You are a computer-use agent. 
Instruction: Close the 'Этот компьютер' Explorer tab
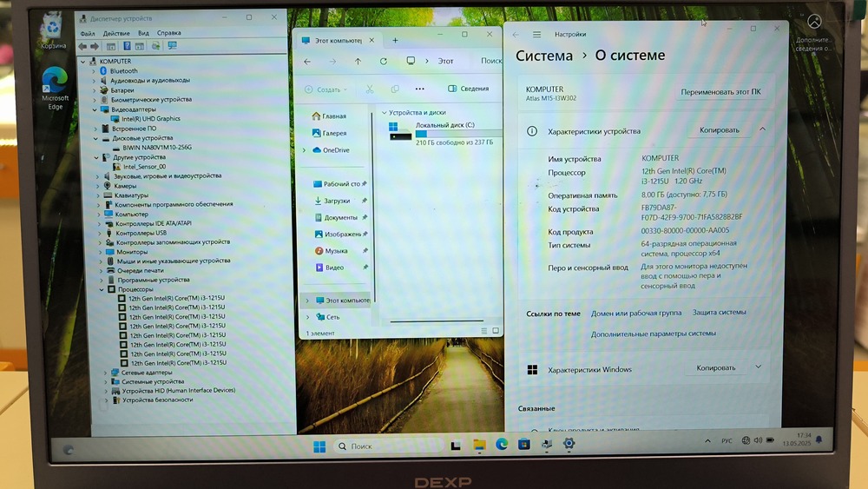click(372, 40)
